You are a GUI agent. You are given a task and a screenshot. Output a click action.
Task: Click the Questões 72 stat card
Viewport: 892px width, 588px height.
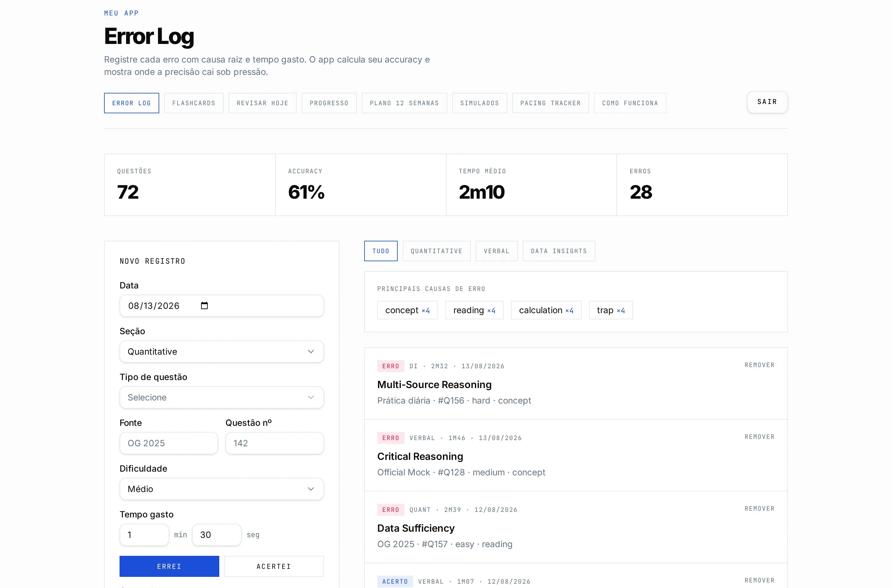[x=190, y=184]
